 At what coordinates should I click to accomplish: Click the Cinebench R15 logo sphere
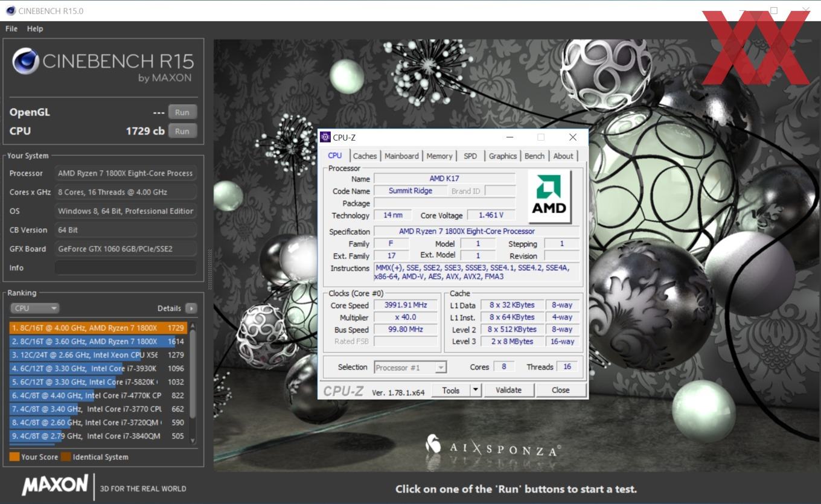point(25,60)
